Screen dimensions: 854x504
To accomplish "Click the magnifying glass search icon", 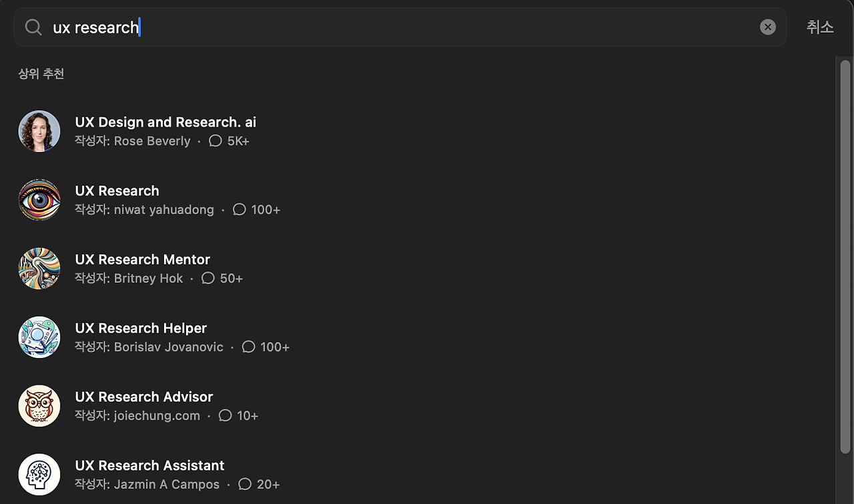I will (33, 27).
